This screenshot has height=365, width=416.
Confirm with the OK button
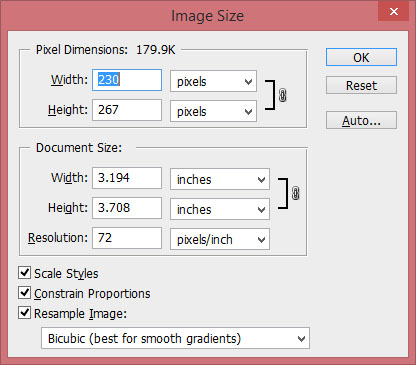(x=361, y=57)
